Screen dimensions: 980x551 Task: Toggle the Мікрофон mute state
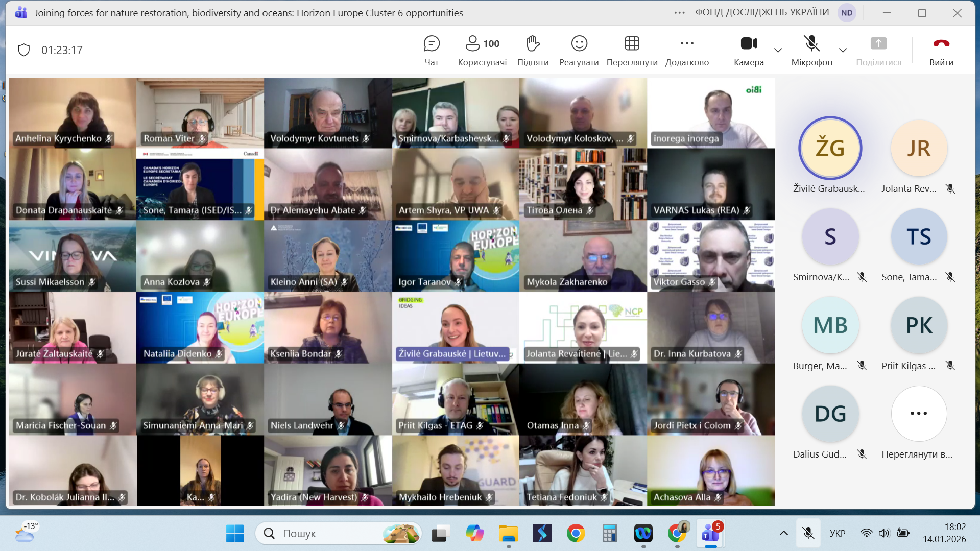(x=811, y=50)
